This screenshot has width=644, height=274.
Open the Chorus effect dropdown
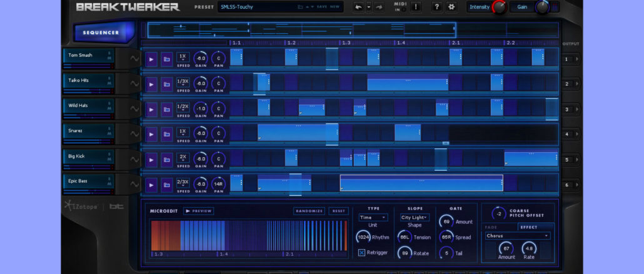518,236
